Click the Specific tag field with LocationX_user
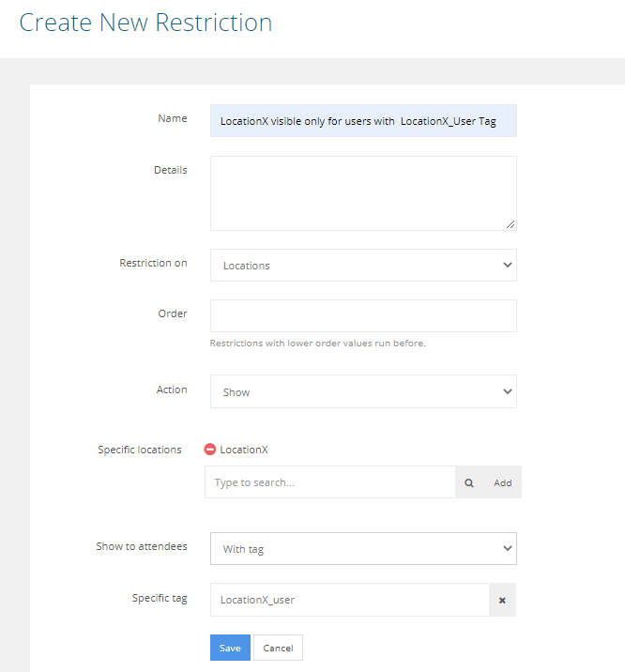This screenshot has width=625, height=672. (349, 600)
